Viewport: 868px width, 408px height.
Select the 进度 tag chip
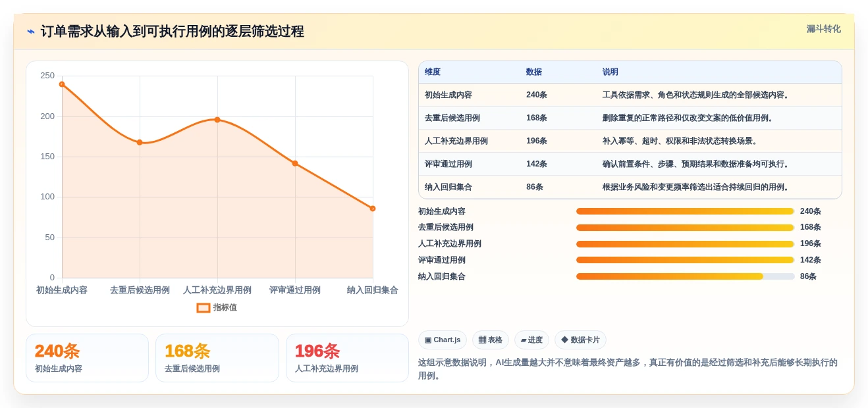531,340
